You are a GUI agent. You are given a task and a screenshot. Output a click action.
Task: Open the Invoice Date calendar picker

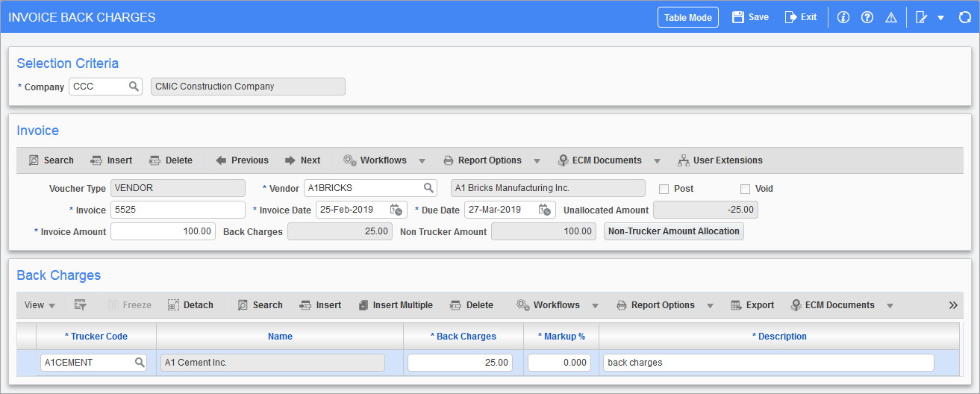(396, 210)
